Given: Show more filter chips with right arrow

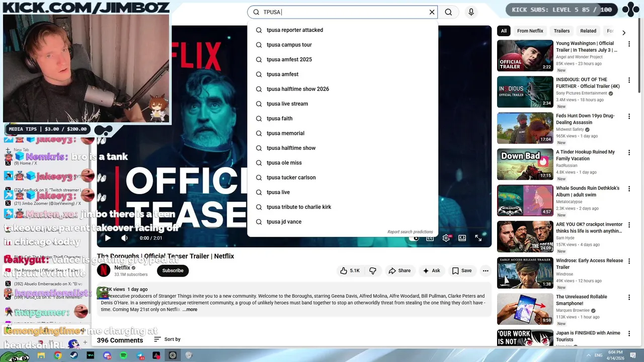Looking at the screenshot, I should [x=624, y=33].
